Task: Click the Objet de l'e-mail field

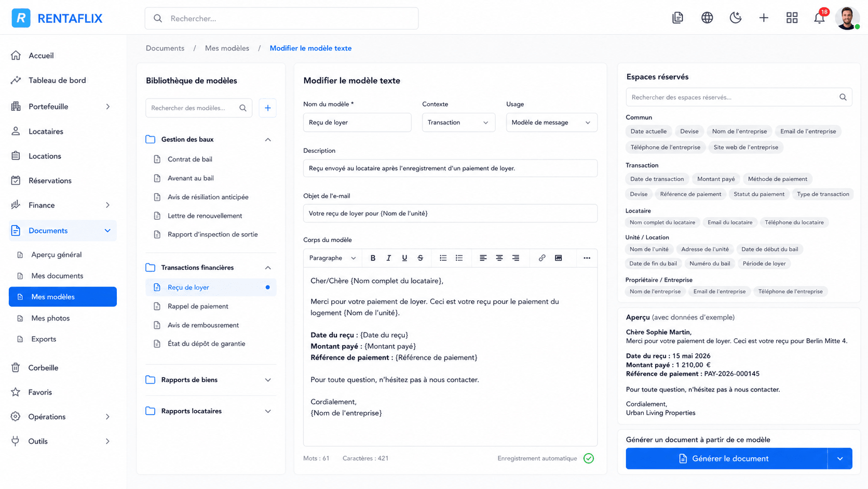Action: (x=450, y=214)
